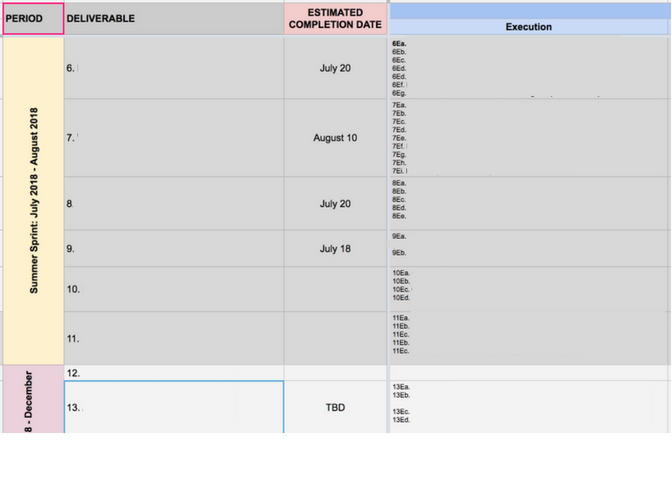672x480 pixels.
Task: Select the July 20 date for deliverable 6
Action: (x=335, y=68)
